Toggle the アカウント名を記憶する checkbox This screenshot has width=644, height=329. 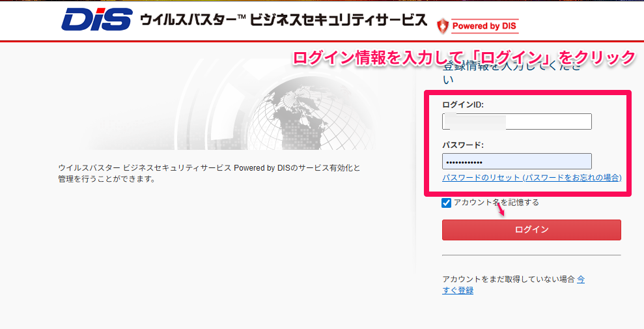[447, 203]
